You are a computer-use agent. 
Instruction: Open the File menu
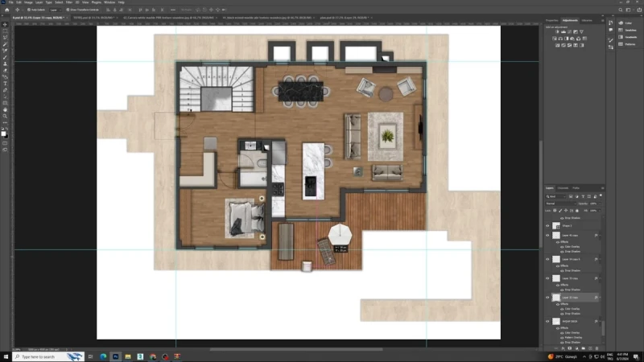[11, 2]
